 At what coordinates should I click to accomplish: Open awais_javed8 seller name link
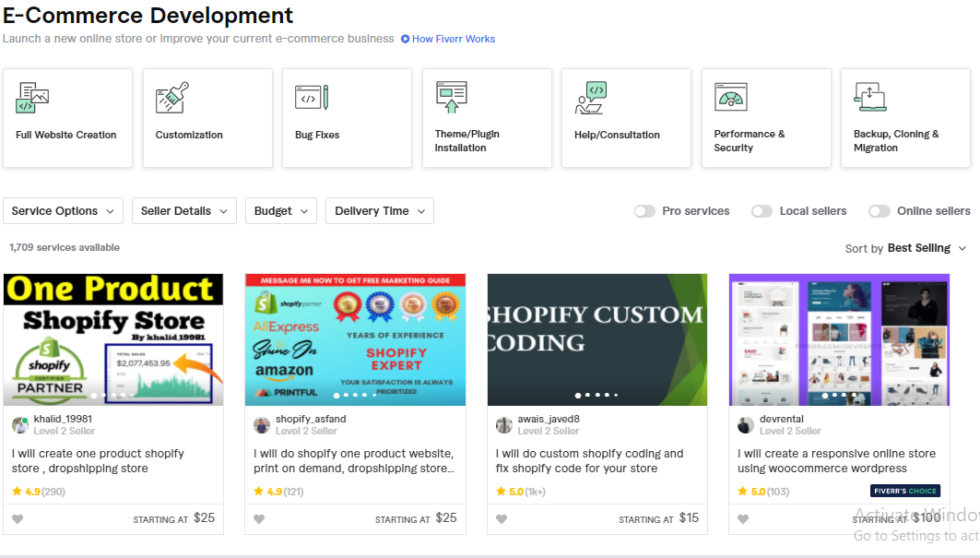pyautogui.click(x=549, y=419)
